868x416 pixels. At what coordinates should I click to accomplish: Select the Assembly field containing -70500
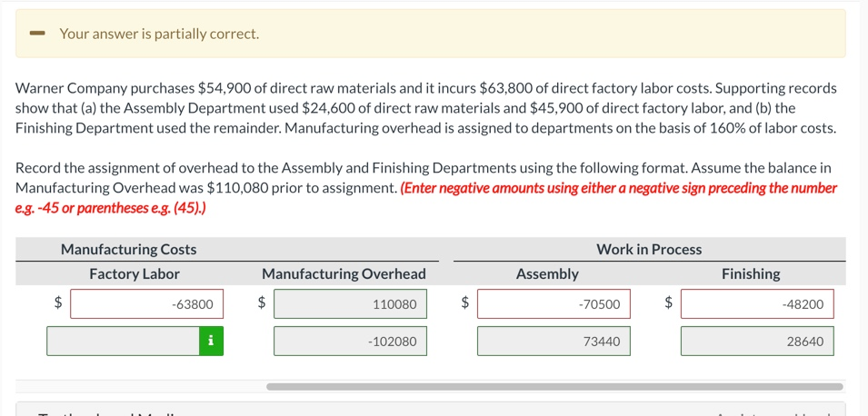pyautogui.click(x=554, y=303)
